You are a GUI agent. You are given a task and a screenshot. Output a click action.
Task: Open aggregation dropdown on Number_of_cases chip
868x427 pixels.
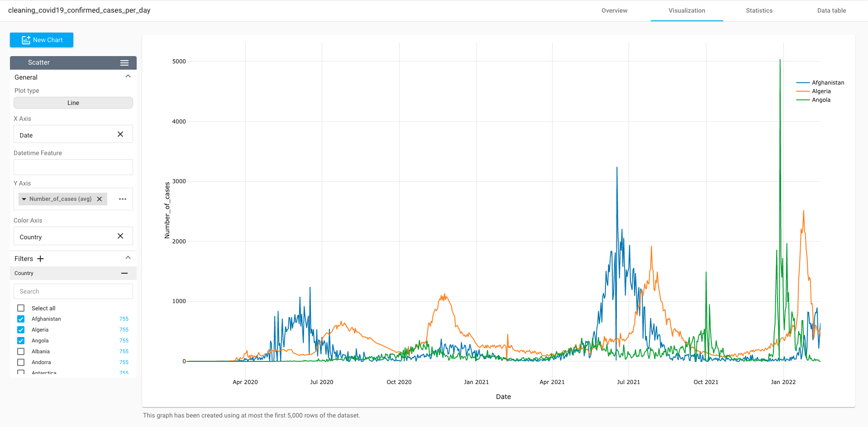point(24,199)
